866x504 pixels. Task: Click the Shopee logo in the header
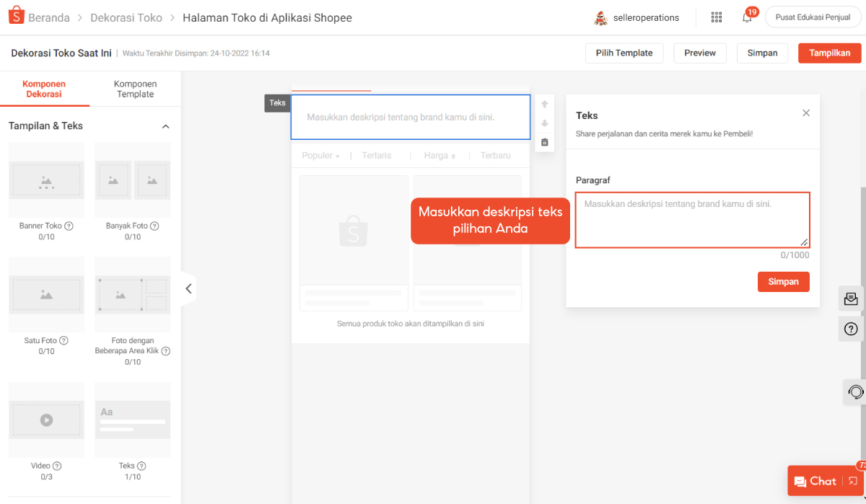17,17
